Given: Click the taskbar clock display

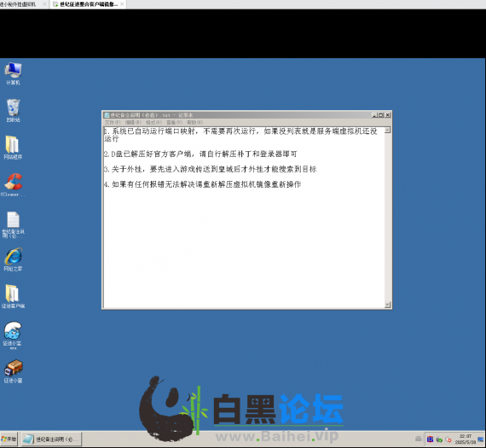Looking at the screenshot, I should click(x=465, y=439).
